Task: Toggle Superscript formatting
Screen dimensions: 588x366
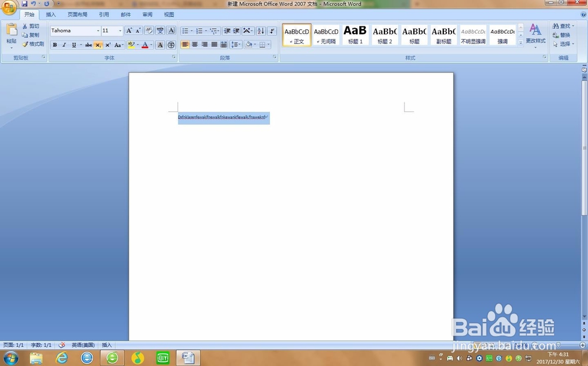Action: pyautogui.click(x=108, y=45)
